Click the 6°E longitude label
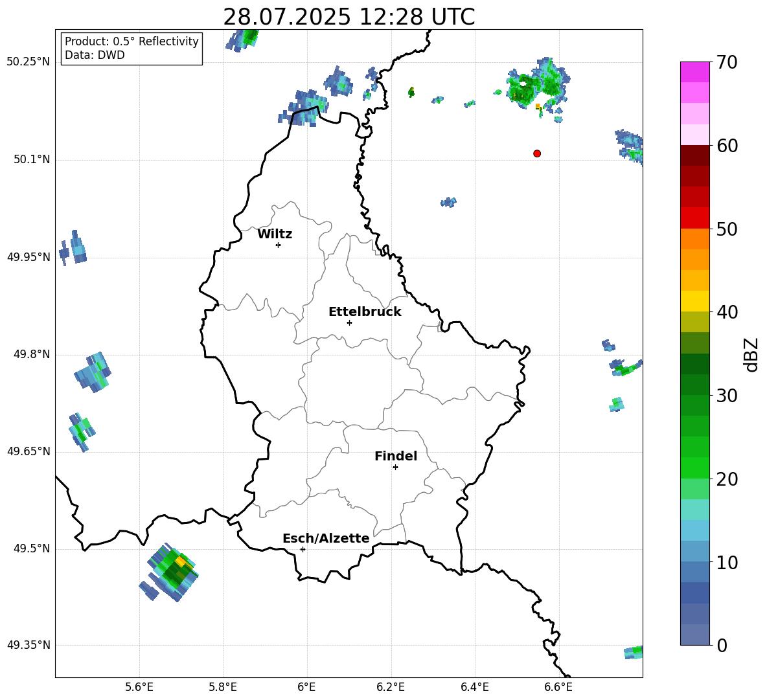 [306, 687]
